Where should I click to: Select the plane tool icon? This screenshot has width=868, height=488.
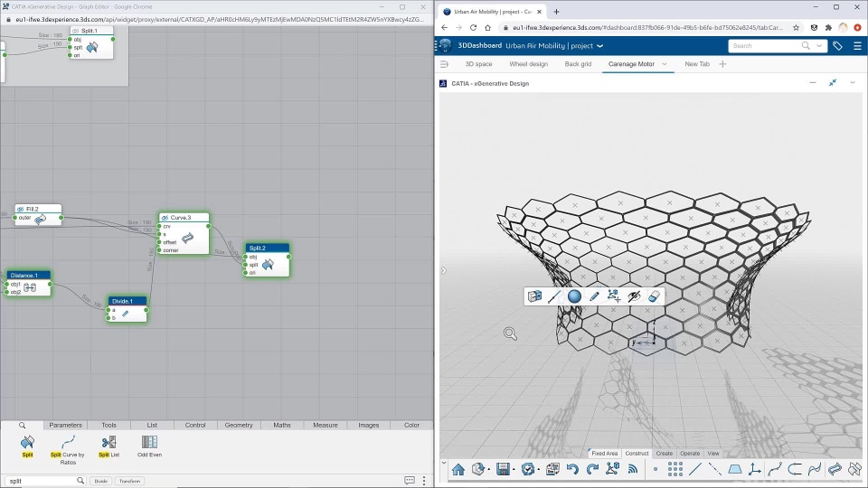point(734,469)
